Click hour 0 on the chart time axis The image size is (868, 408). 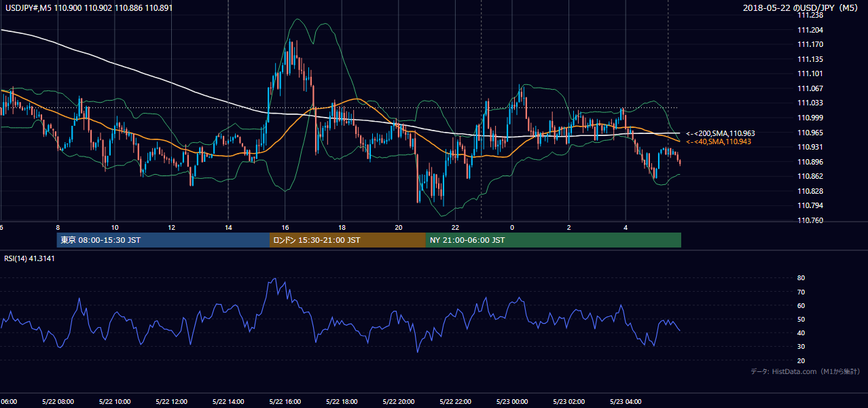512,228
